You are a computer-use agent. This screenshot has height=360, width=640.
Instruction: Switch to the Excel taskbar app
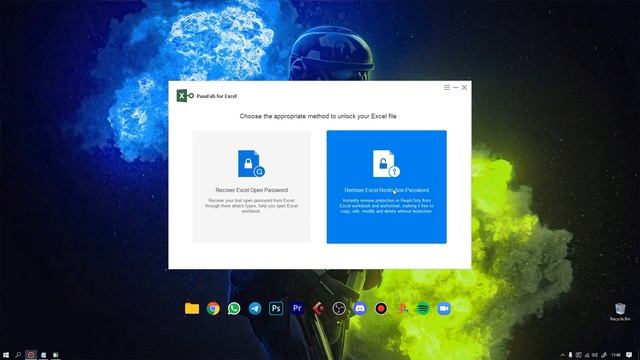pos(56,355)
